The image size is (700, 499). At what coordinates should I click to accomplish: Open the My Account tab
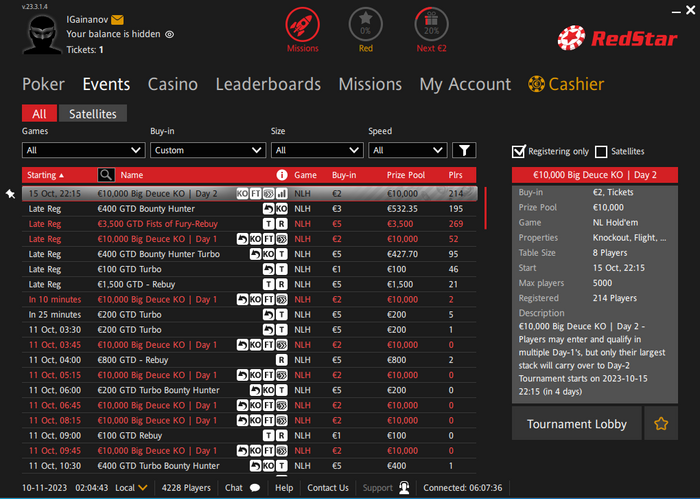(465, 84)
